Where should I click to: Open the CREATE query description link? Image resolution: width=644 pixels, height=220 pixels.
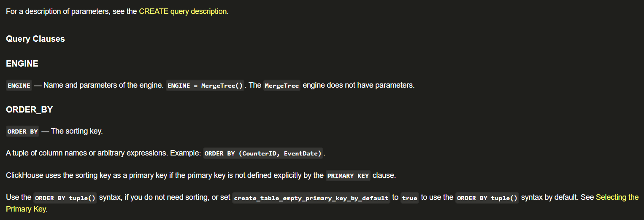[x=183, y=11]
